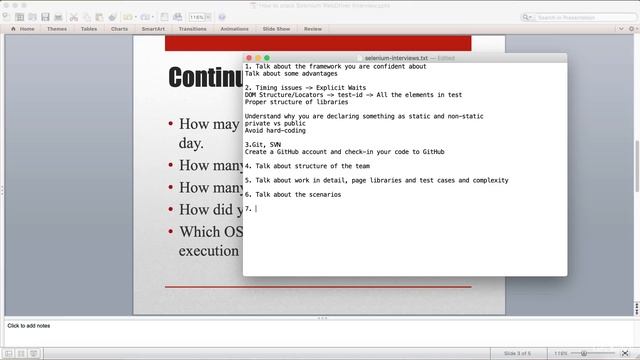Click the 'Continu' slide title text
Image resolution: width=640 pixels, height=360 pixels.
coord(206,77)
